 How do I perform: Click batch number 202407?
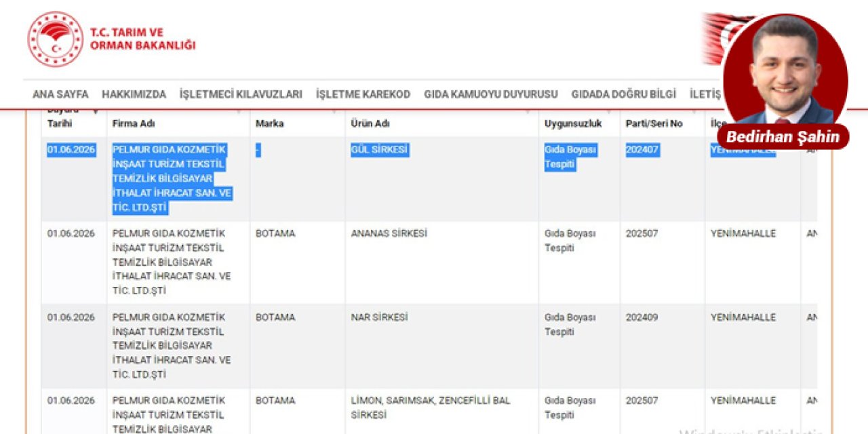point(642,150)
